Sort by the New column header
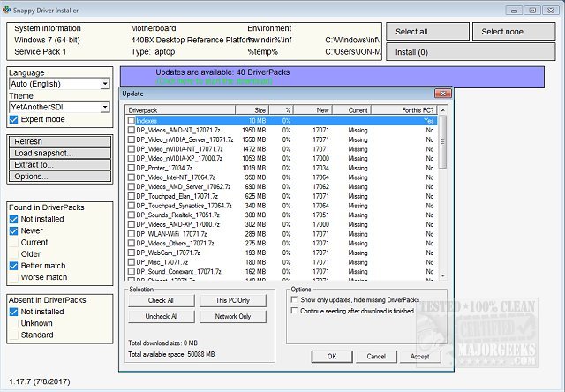Screen dimensions: 565x392 point(313,109)
